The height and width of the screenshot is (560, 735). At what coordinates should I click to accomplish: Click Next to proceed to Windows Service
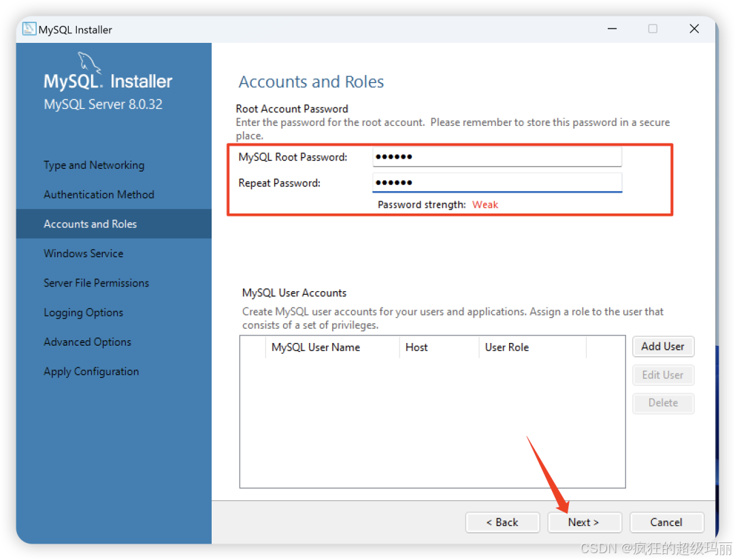point(584,522)
